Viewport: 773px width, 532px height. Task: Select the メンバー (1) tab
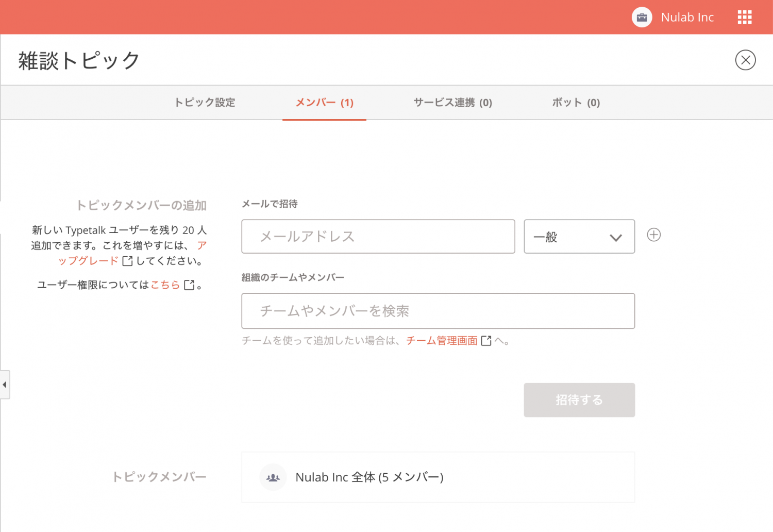coord(324,103)
